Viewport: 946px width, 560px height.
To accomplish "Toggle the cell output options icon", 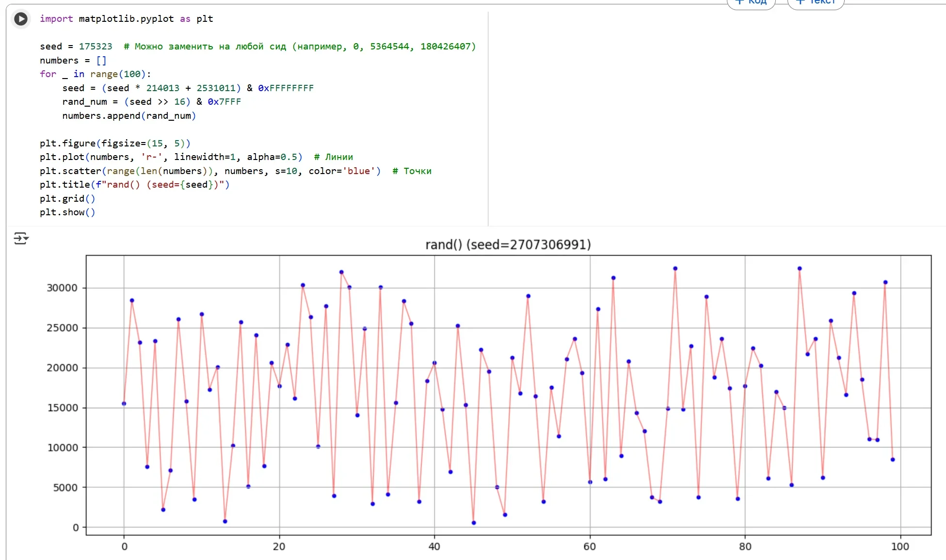I will (21, 238).
